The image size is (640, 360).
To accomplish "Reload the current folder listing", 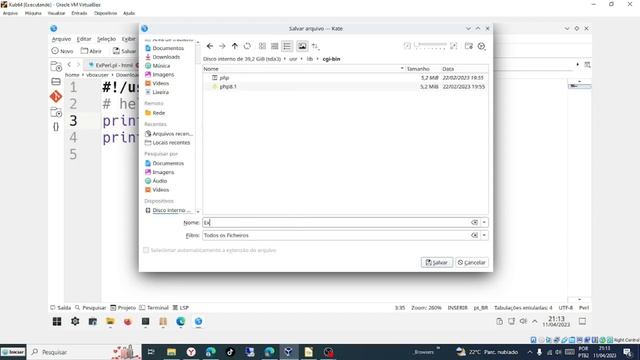I will pos(247,46).
